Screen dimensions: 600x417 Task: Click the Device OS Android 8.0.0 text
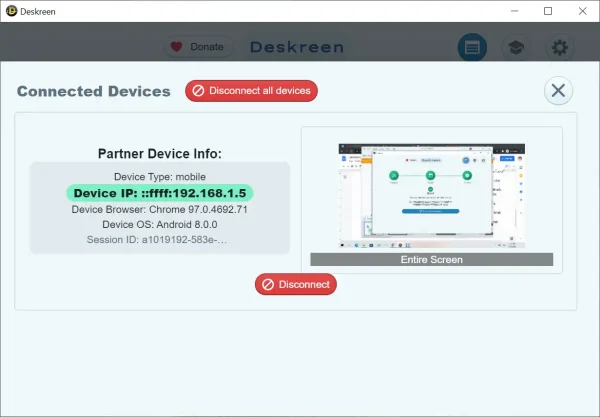(160, 225)
